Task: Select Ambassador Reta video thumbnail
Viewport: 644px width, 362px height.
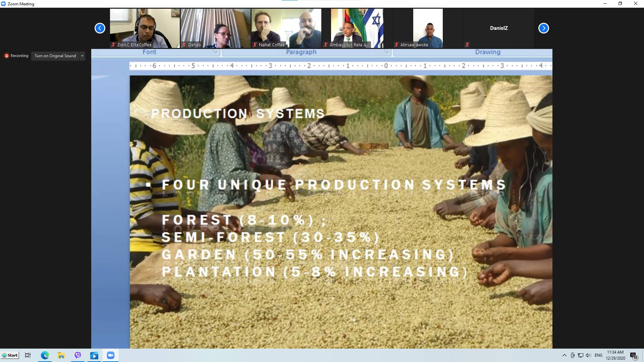Action: (357, 28)
